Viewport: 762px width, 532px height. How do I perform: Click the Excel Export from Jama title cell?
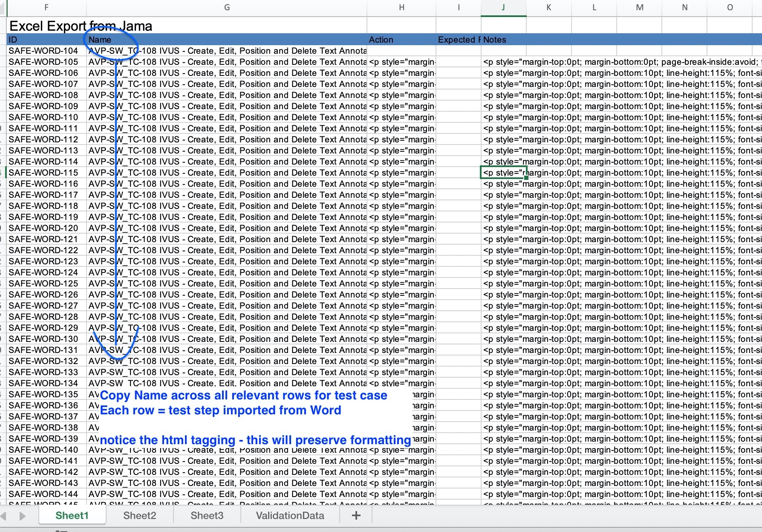pos(81,26)
